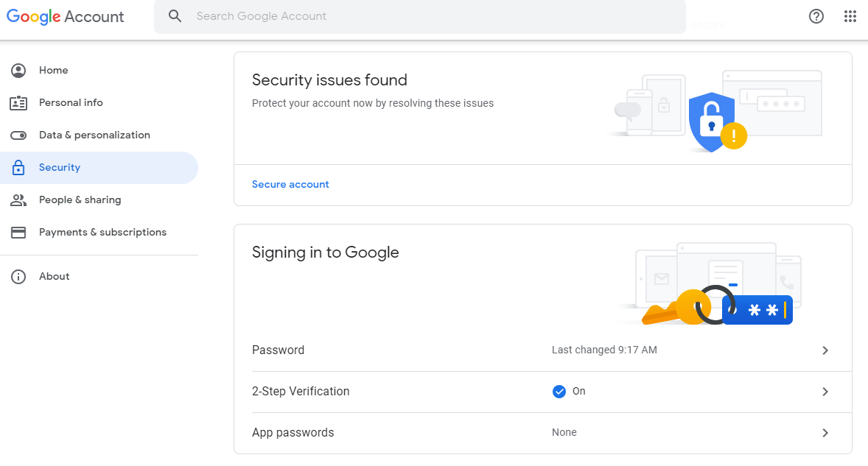Click the About info circle icon

pos(18,277)
